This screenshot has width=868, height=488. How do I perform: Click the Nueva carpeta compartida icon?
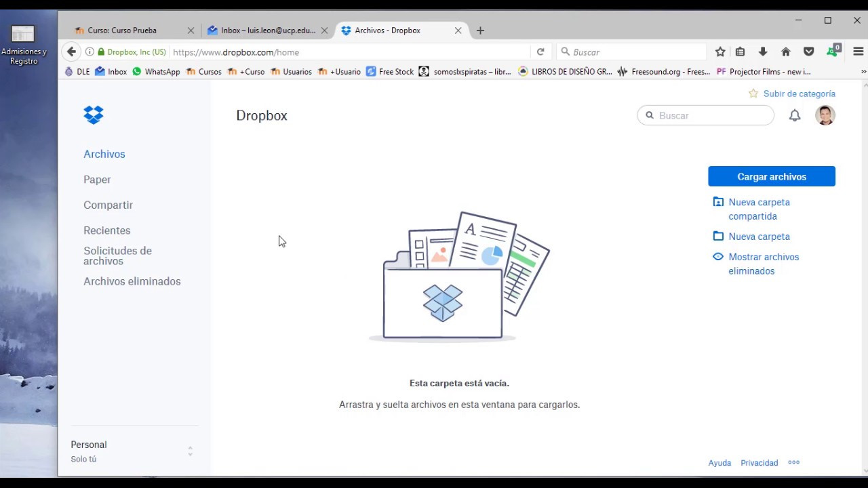click(718, 201)
